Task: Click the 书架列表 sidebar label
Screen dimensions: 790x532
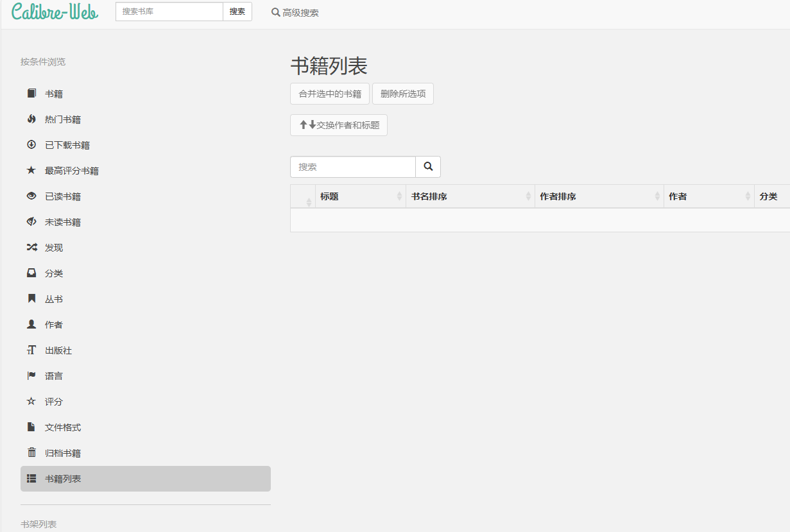Action: pos(39,524)
